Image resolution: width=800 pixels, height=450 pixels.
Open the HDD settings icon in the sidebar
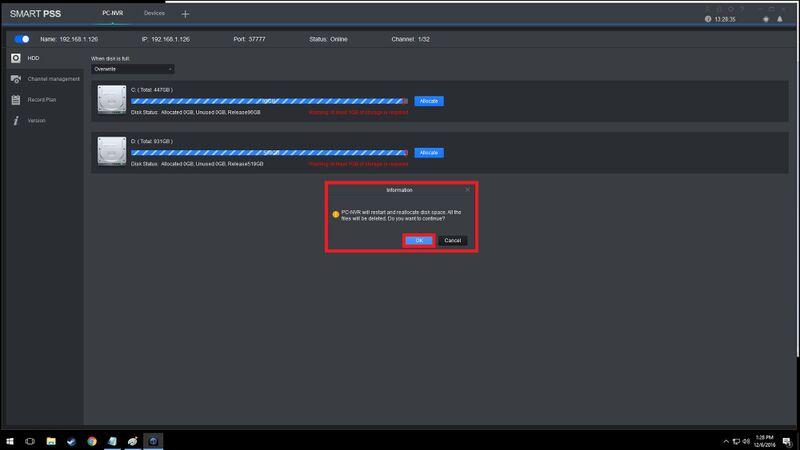16,58
